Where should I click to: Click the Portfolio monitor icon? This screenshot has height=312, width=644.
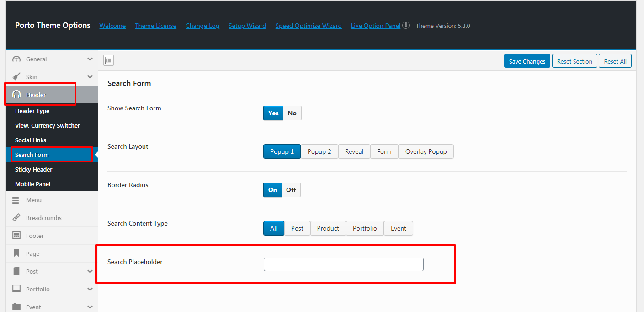tap(16, 289)
